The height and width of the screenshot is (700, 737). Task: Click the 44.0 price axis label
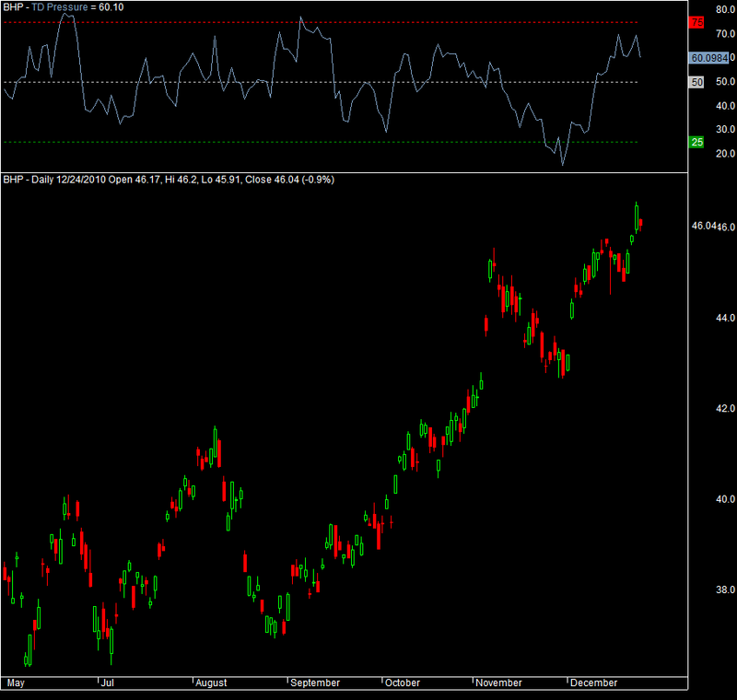(x=725, y=318)
